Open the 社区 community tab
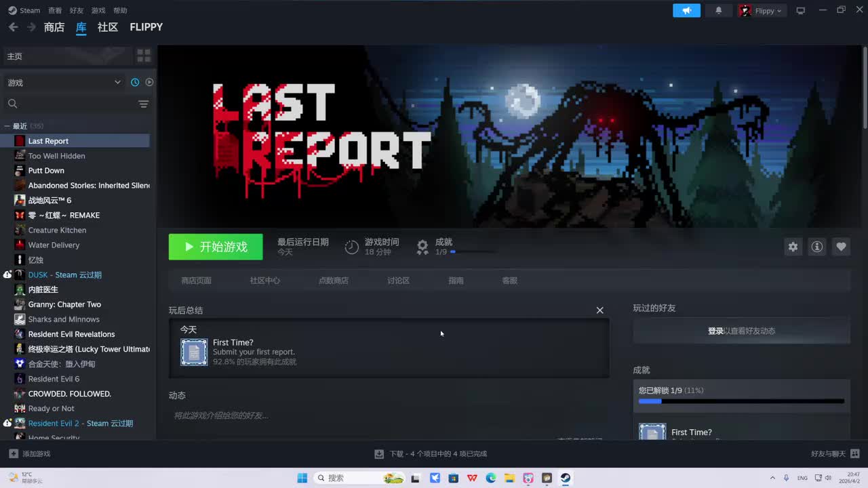The image size is (868, 488). coord(108,27)
